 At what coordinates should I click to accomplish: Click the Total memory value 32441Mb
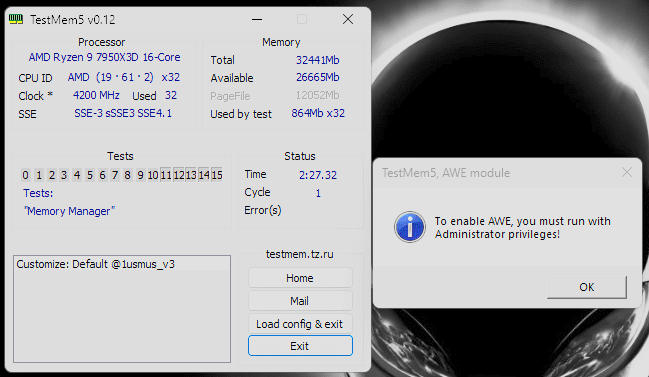(x=317, y=60)
